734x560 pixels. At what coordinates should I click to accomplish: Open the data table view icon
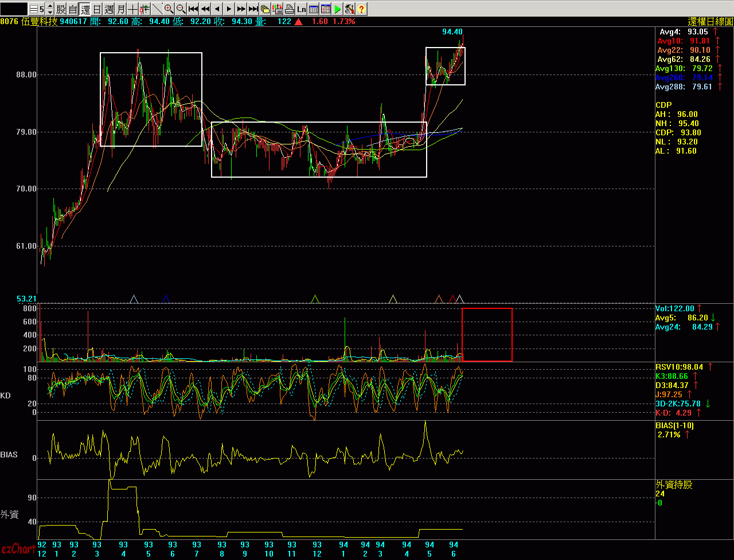point(313,9)
